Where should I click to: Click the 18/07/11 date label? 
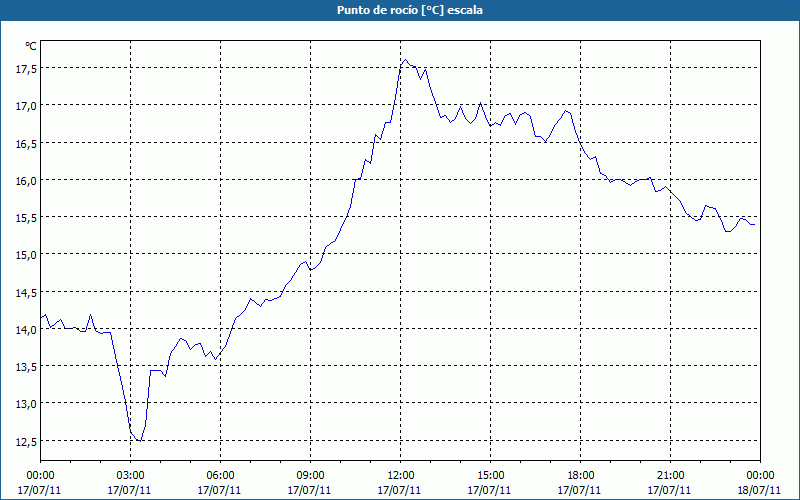(x=759, y=490)
